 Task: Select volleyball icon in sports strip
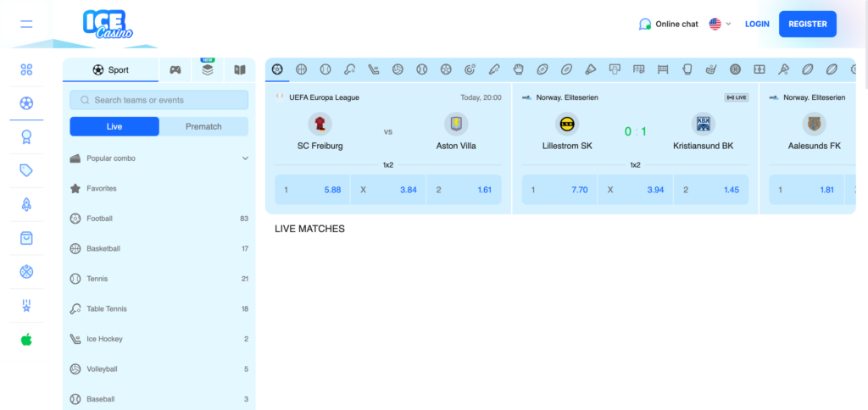(x=398, y=69)
